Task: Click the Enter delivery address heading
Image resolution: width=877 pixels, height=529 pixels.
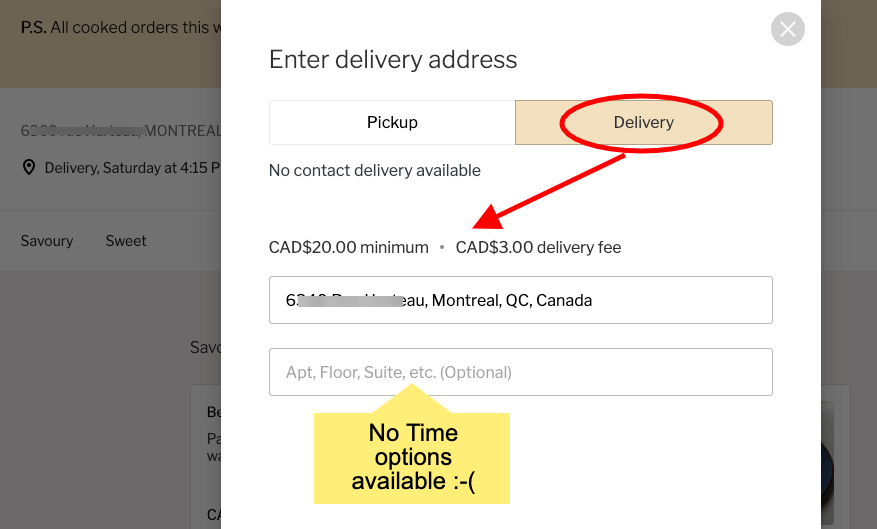Action: 393,60
